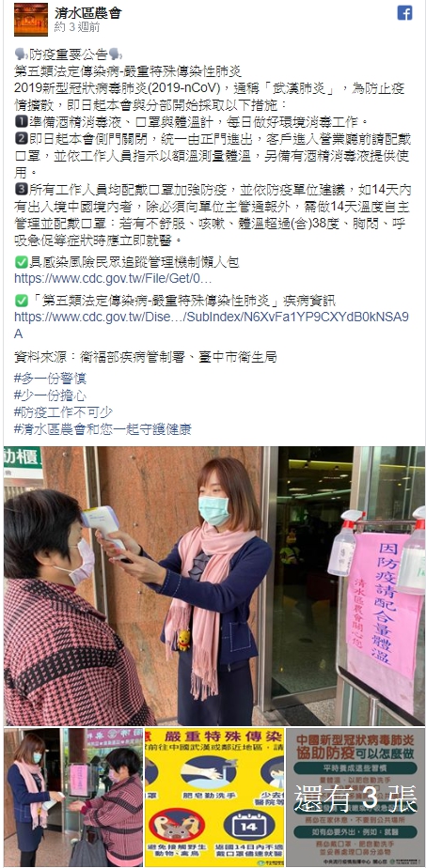Open the 約 3 週前 timestamp link
This screenshot has height=868, width=426.
click(77, 27)
